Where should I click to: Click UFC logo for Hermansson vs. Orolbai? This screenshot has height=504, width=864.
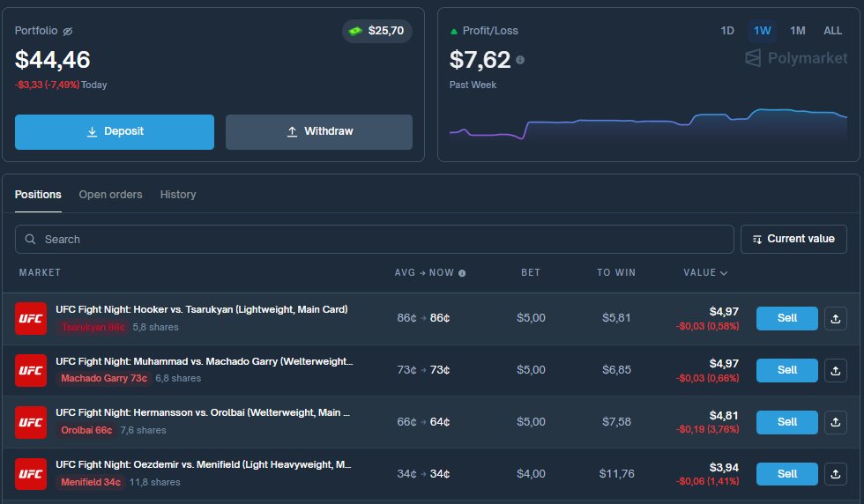31,422
